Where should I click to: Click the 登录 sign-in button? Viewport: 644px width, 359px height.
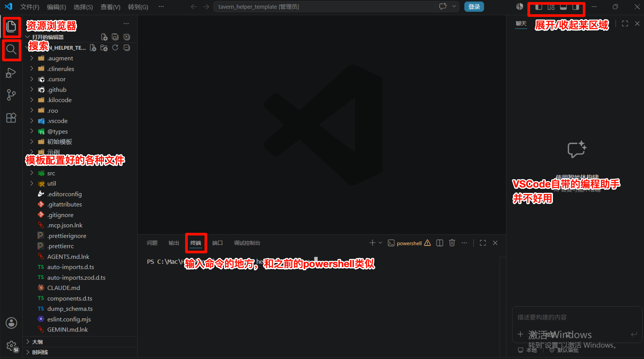coord(474,7)
